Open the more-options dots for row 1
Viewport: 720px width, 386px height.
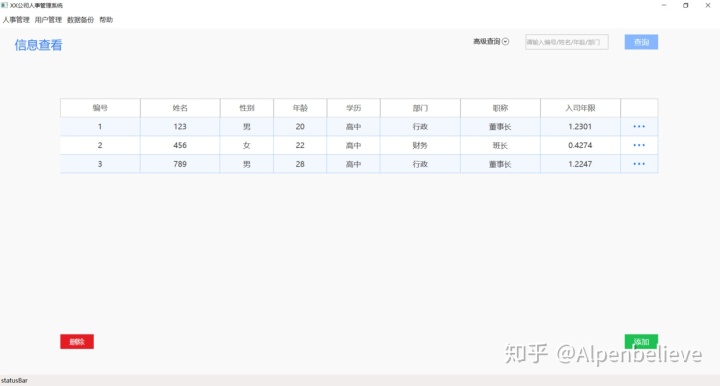[639, 126]
